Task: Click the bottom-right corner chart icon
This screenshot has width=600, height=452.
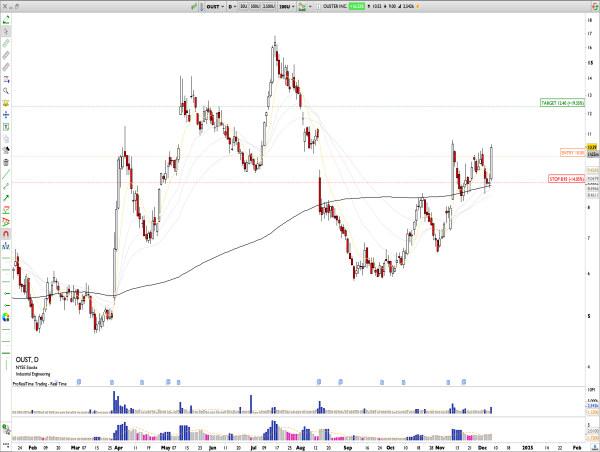Action: [595, 447]
